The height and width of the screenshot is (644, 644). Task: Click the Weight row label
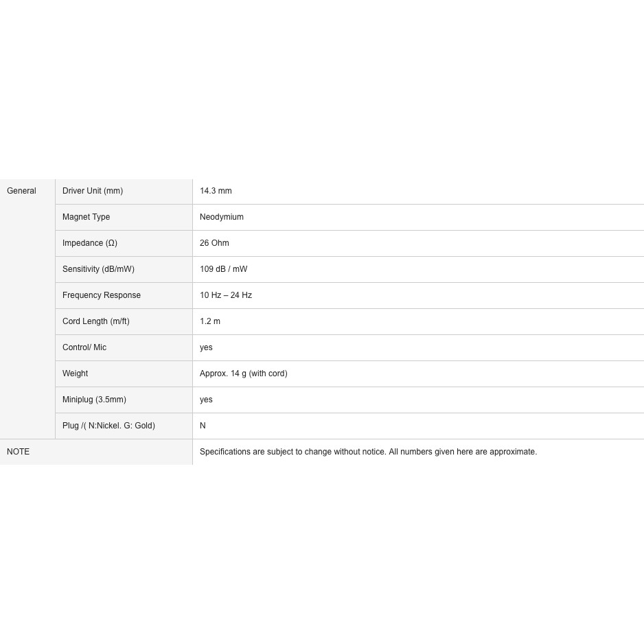coord(76,373)
